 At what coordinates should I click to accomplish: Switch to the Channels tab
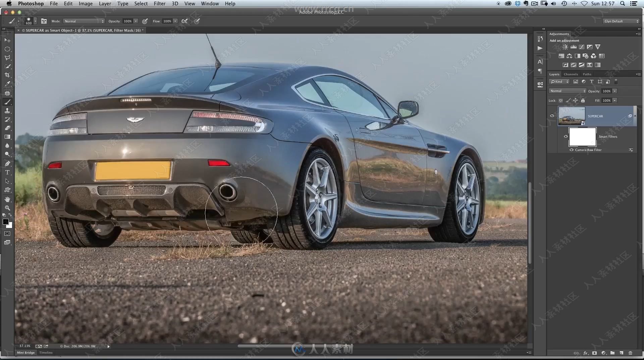point(571,74)
